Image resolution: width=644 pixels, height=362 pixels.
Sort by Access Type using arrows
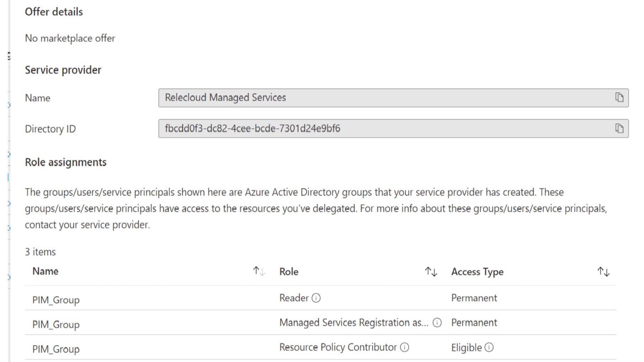point(603,272)
